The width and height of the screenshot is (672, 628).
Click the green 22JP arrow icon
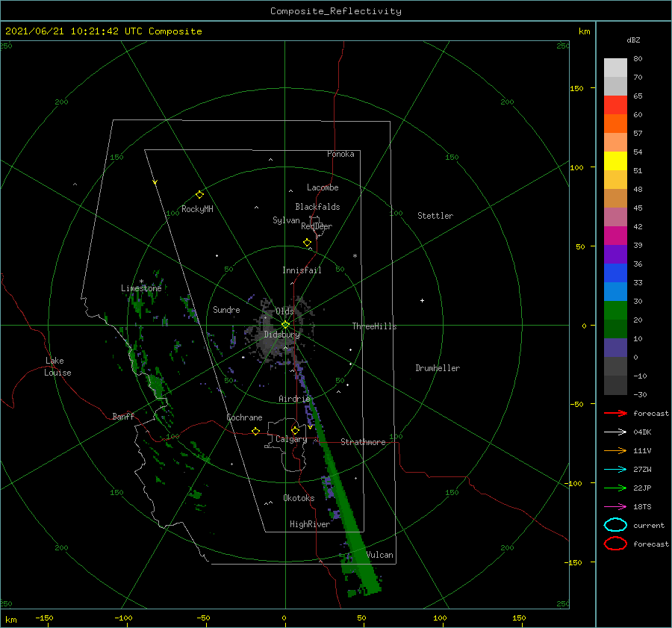[x=615, y=488]
